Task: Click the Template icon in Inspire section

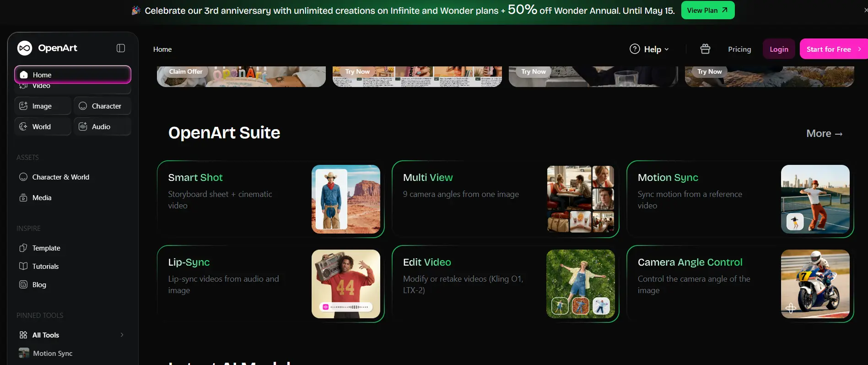Action: 23,248
